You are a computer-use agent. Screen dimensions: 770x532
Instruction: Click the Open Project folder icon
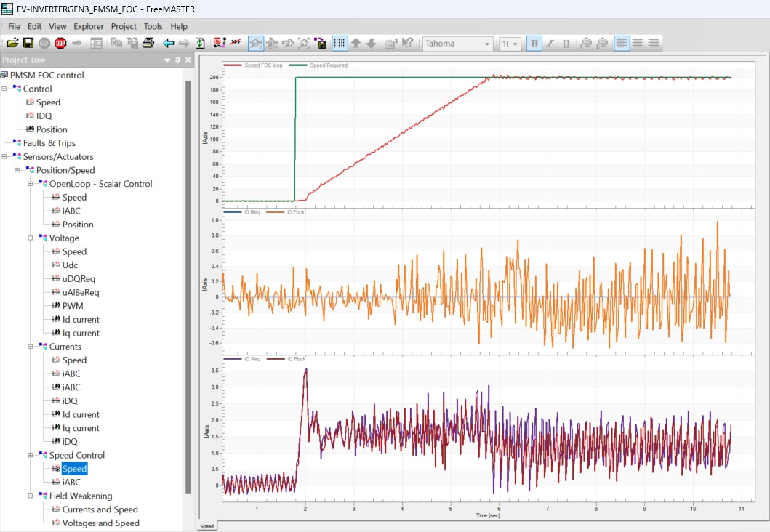12,44
